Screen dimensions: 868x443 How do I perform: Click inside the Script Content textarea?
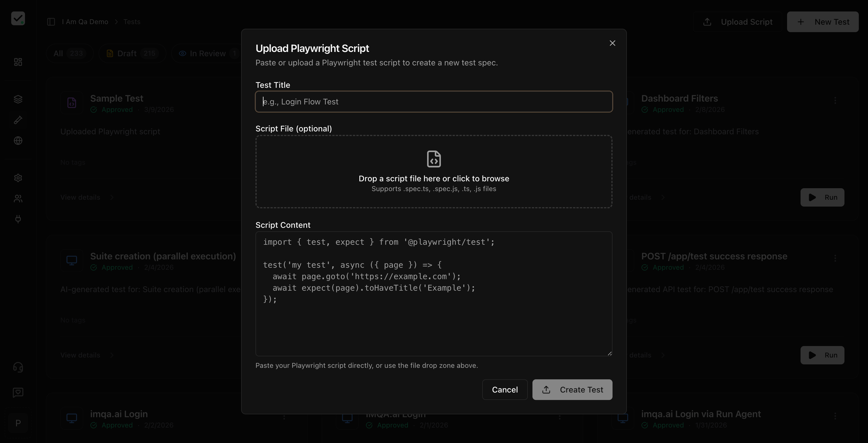point(434,323)
